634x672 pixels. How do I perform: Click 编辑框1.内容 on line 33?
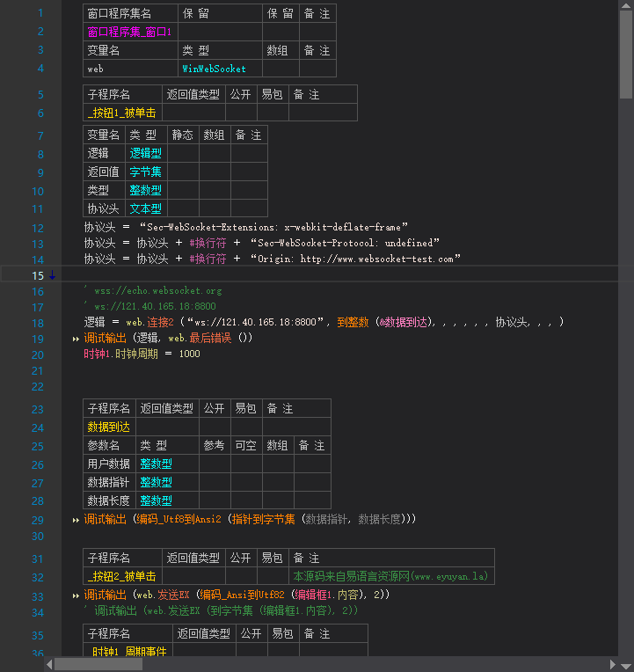click(327, 595)
